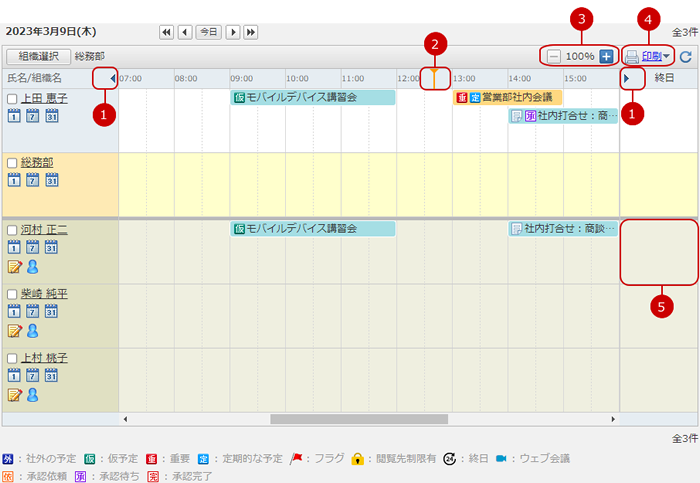Open 上村 桃子 user link
The height and width of the screenshot is (483, 700).
click(x=44, y=358)
